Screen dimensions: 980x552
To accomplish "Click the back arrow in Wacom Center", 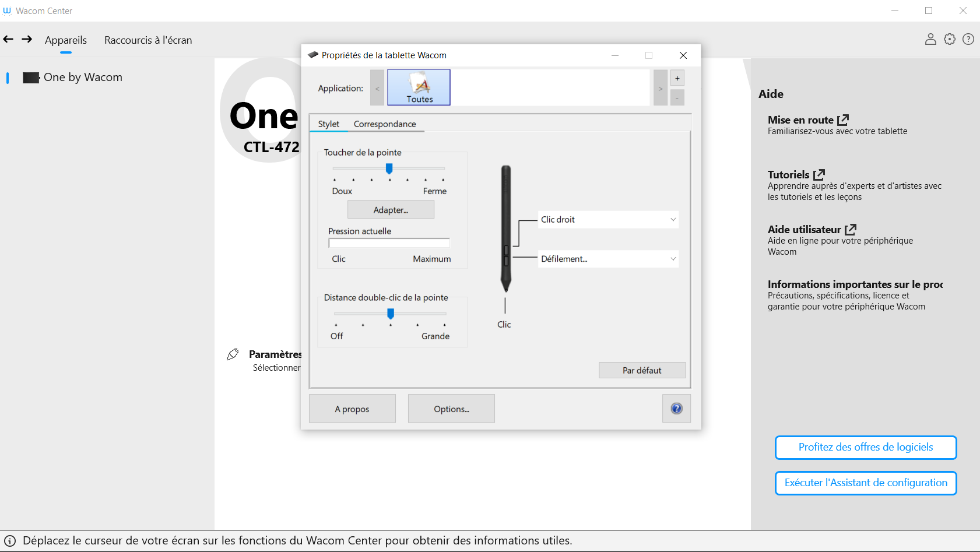I will coord(8,39).
